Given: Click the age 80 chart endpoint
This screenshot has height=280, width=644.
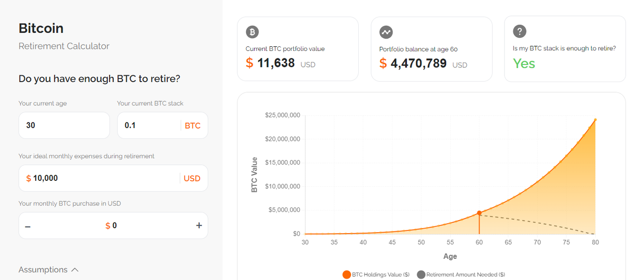Looking at the screenshot, I should coord(595,120).
